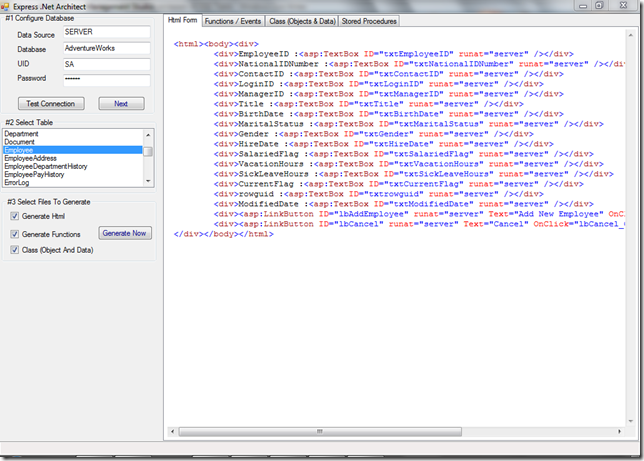The image size is (644, 461).
Task: Click into the Password field
Action: [x=105, y=79]
